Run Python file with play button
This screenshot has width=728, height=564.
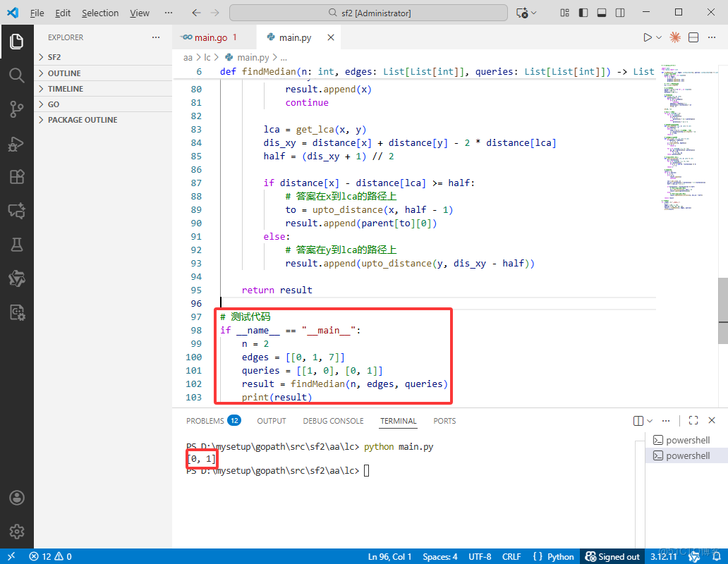click(647, 37)
